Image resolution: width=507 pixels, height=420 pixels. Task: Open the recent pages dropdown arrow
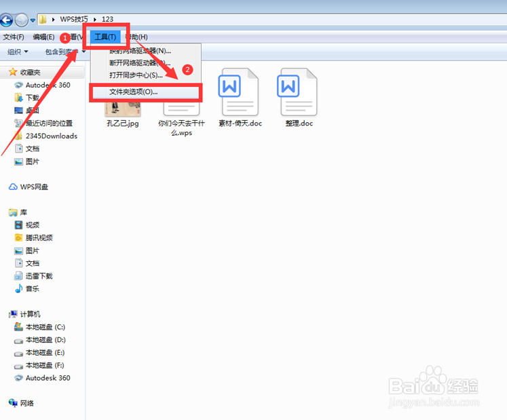pos(33,20)
